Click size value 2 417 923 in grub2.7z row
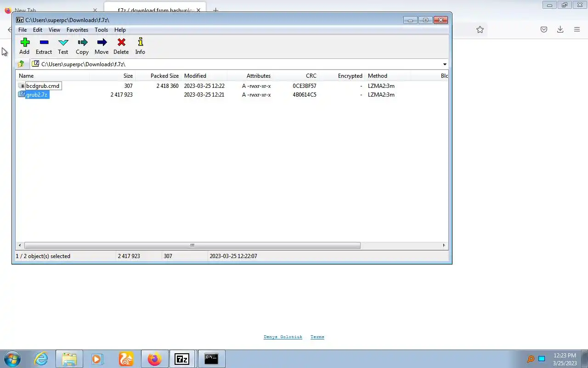Viewport: 588px width, 368px height. coord(121,95)
